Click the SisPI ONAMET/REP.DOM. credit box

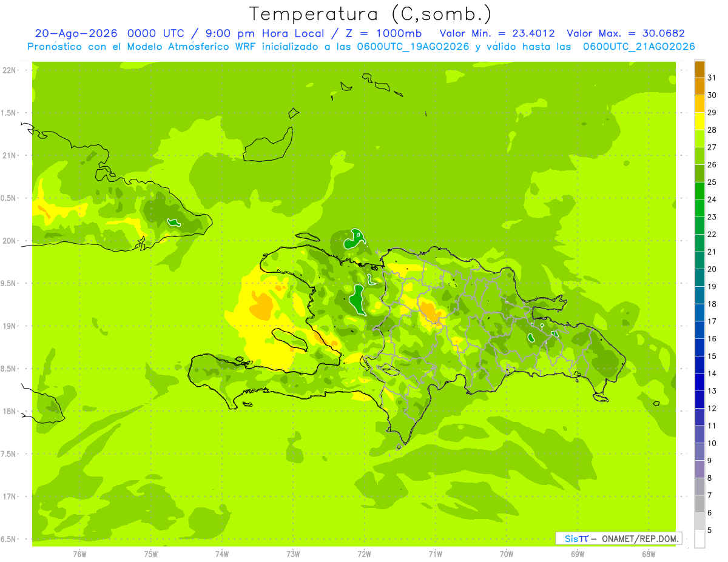click(618, 538)
